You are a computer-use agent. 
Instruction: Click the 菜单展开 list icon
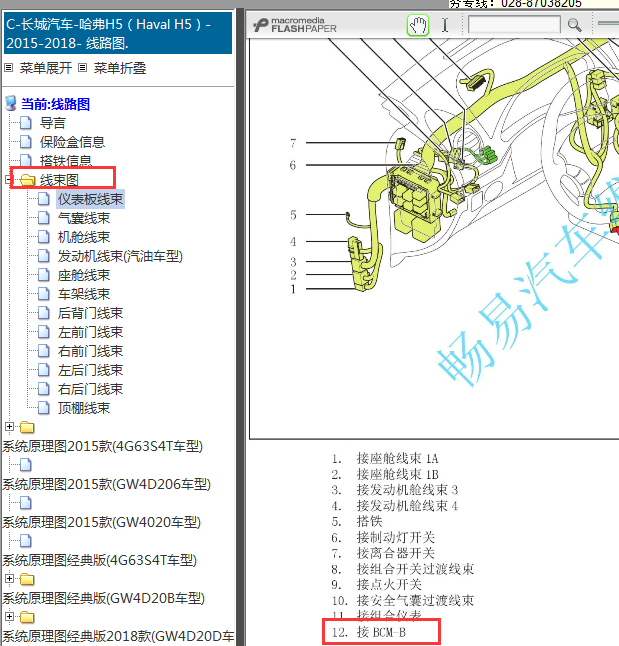pos(9,68)
